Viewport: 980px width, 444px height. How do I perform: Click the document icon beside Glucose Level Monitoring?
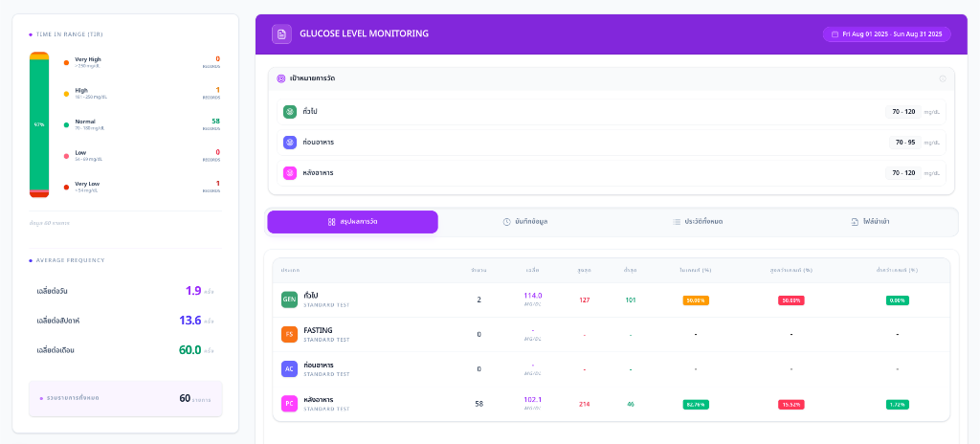pos(281,33)
